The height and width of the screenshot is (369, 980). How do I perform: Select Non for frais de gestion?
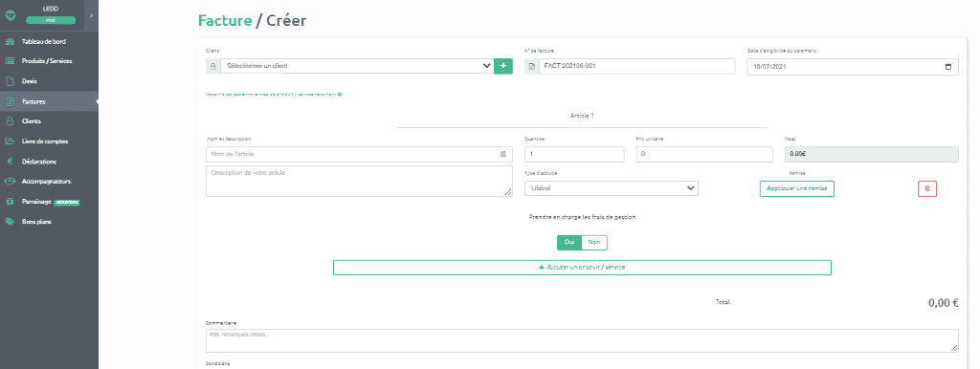pos(594,242)
